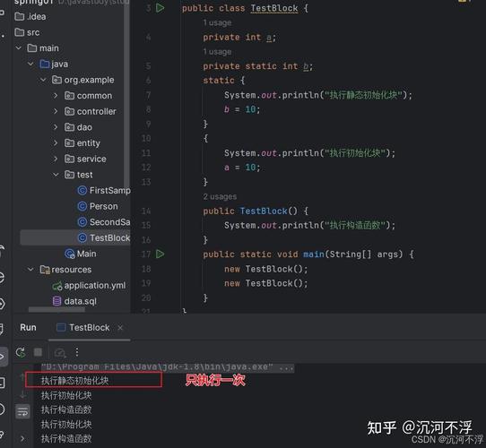This screenshot has width=486, height=448.
Task: Click the first '执行构造函数' console line
Action: 66,409
